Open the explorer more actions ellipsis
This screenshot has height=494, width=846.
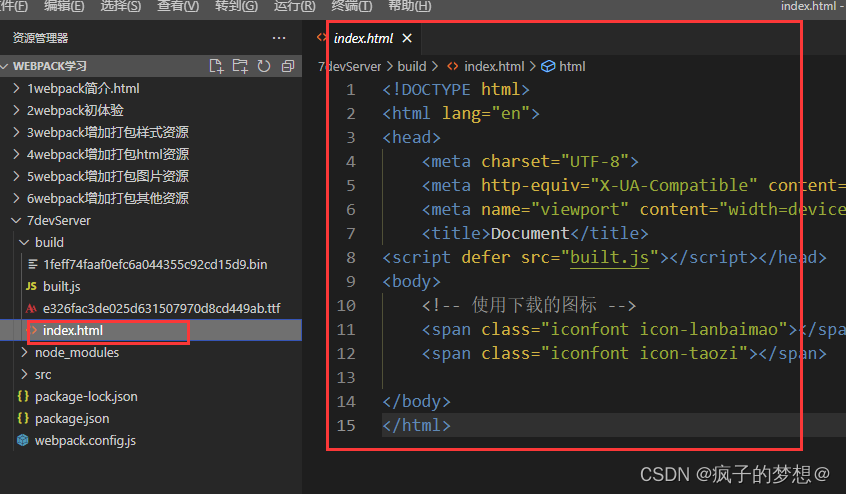click(279, 38)
